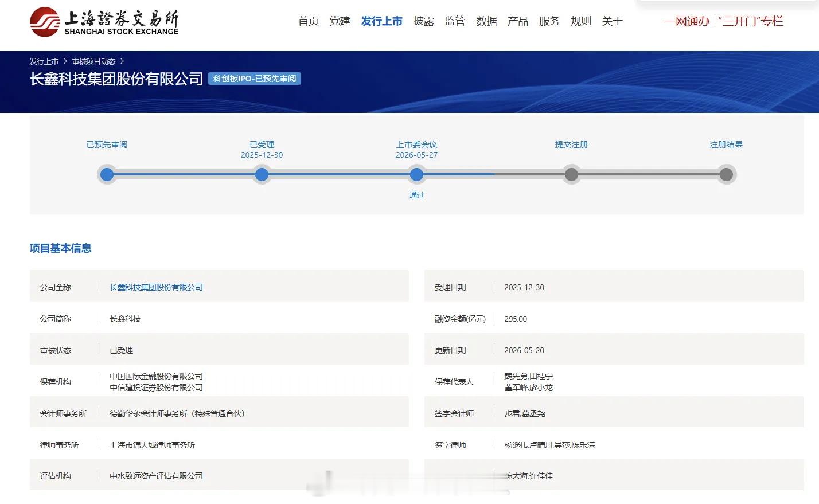Click 中国国际金融股份有限公司 sponsor text
The width and height of the screenshot is (819, 504).
(x=157, y=376)
